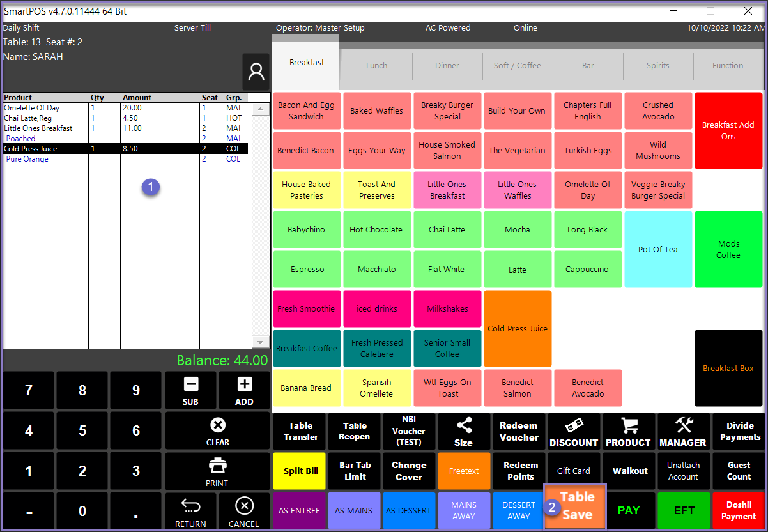Click the customer profile icon

[256, 72]
